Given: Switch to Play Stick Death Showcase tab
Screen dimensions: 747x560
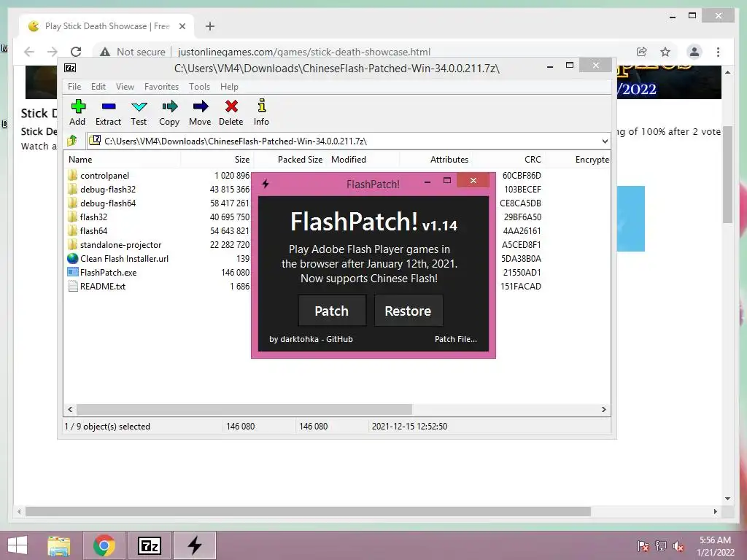Looking at the screenshot, I should (x=107, y=26).
